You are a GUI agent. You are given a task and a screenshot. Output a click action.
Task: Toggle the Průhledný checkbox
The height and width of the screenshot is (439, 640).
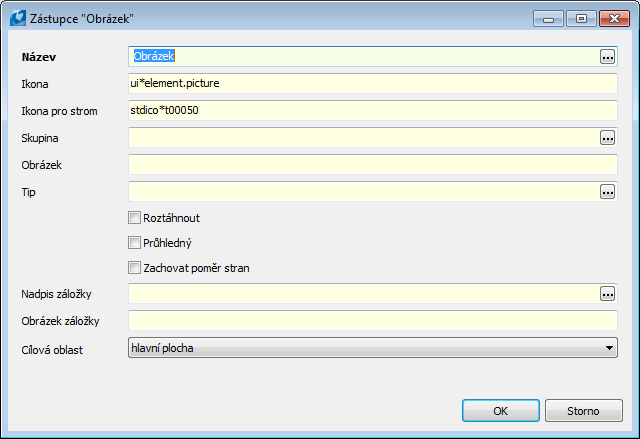click(x=134, y=242)
